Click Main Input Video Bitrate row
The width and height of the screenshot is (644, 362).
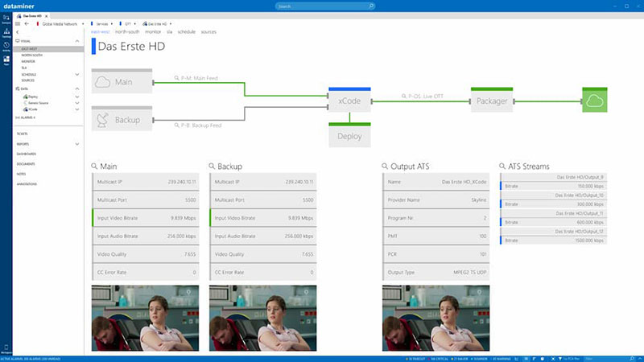(146, 218)
